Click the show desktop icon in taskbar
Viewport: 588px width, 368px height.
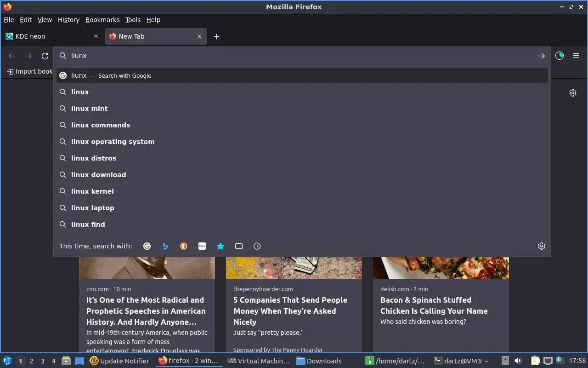point(79,361)
